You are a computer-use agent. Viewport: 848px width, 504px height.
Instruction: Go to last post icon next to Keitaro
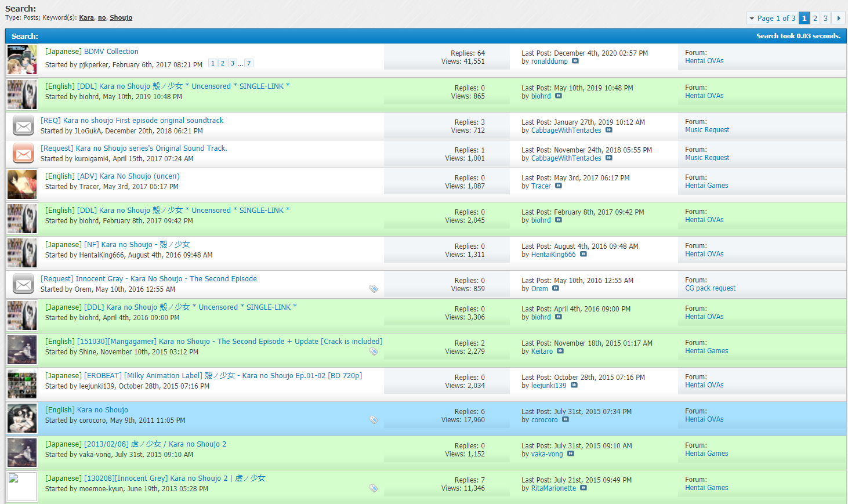click(x=560, y=351)
